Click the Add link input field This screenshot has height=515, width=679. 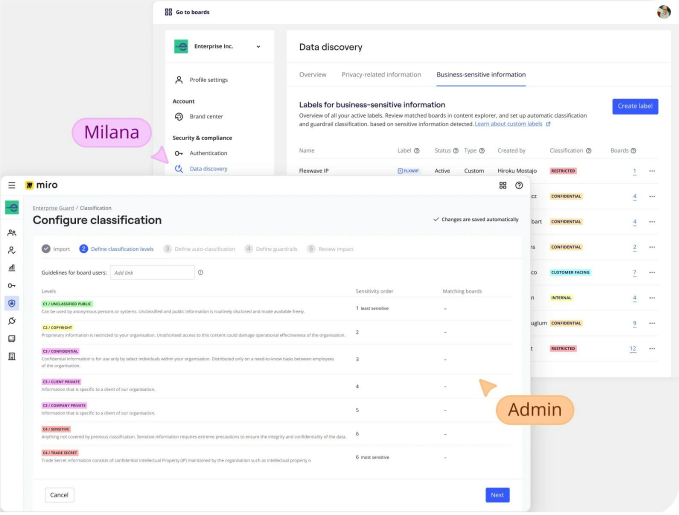tap(151, 272)
